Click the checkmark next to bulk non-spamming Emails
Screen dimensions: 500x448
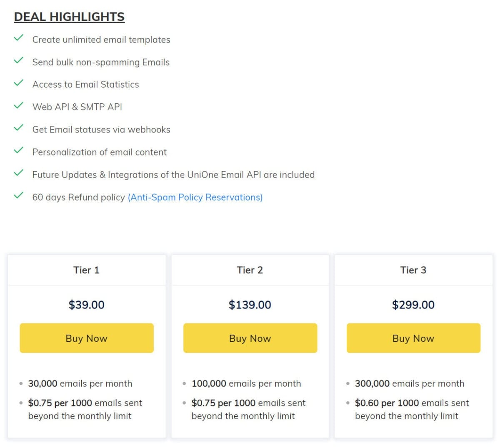[x=18, y=60]
